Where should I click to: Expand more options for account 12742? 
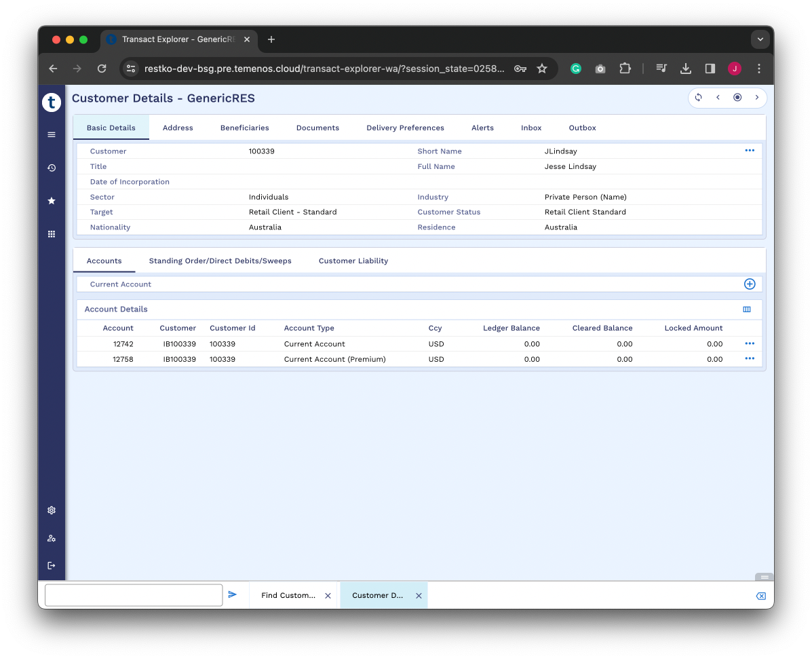[x=750, y=343]
